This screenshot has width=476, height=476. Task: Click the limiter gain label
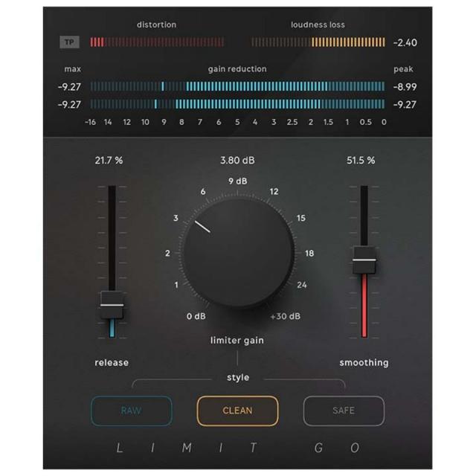coord(237,341)
